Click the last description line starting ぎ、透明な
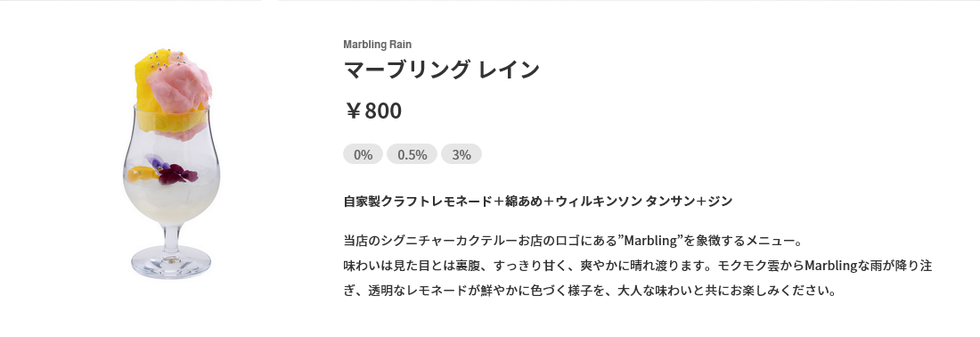 pos(590,291)
